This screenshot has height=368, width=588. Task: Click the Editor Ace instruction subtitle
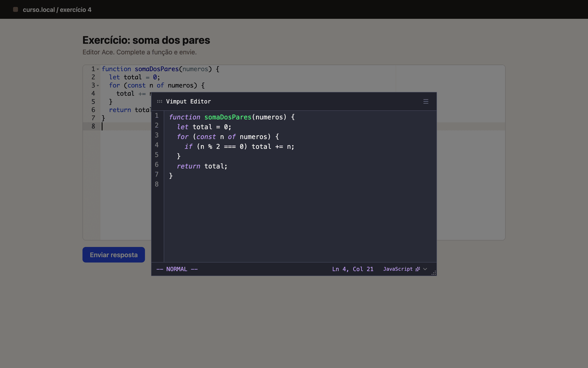[x=139, y=52]
